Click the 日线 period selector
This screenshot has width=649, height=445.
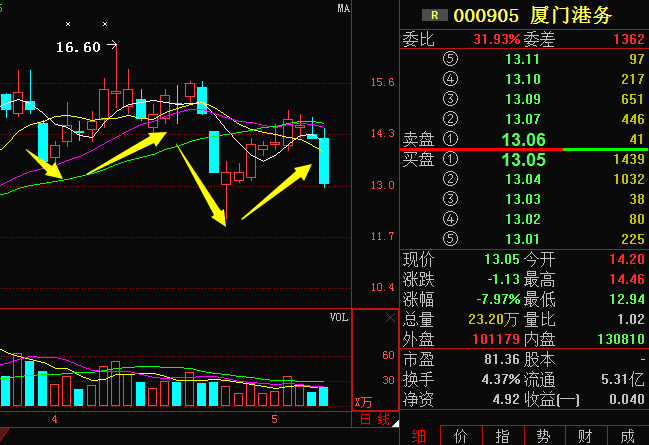376,418
